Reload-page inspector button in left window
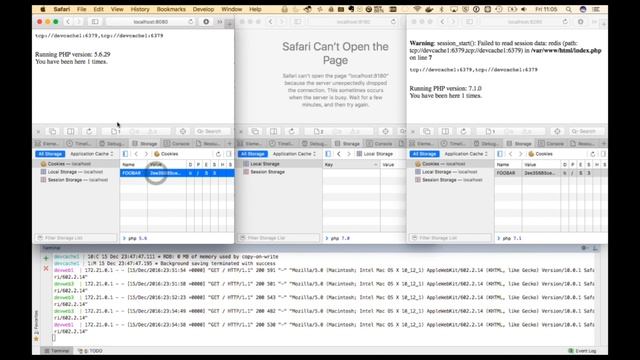This screenshot has width=640, height=360. [x=89, y=131]
